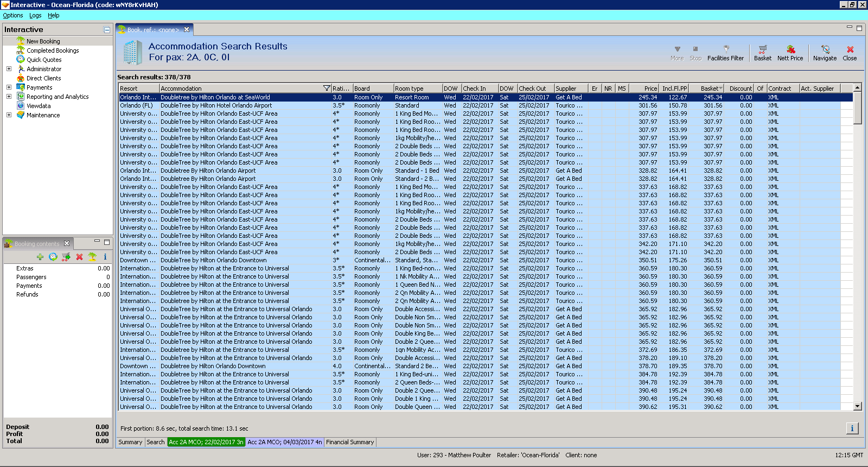Click the Quick Quotes clock icon

21,59
